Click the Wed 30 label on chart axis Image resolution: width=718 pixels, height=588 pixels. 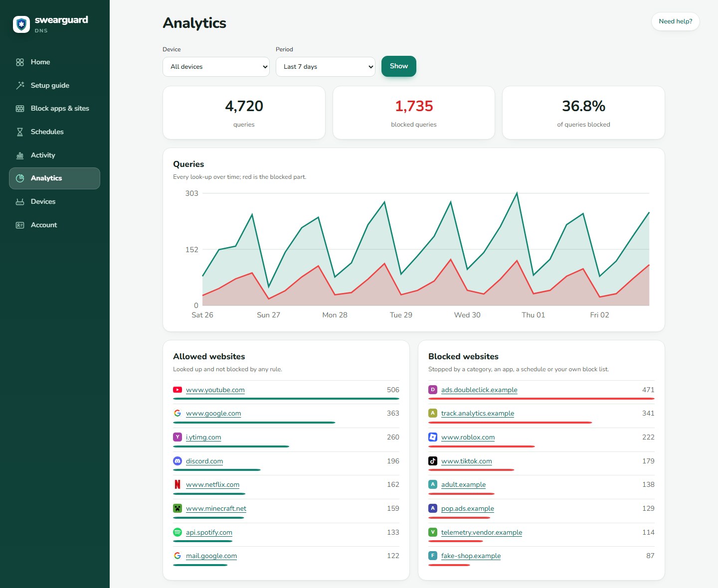pos(467,315)
